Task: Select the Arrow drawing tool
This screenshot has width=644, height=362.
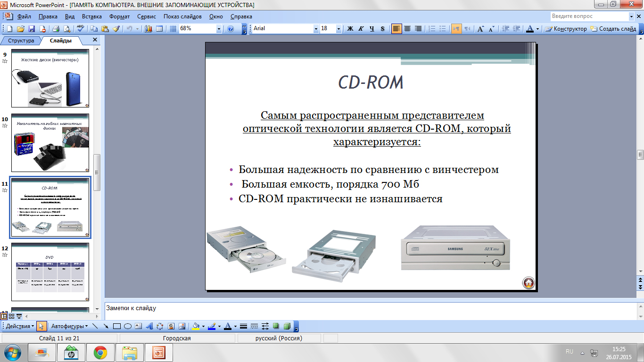Action: coord(106,326)
